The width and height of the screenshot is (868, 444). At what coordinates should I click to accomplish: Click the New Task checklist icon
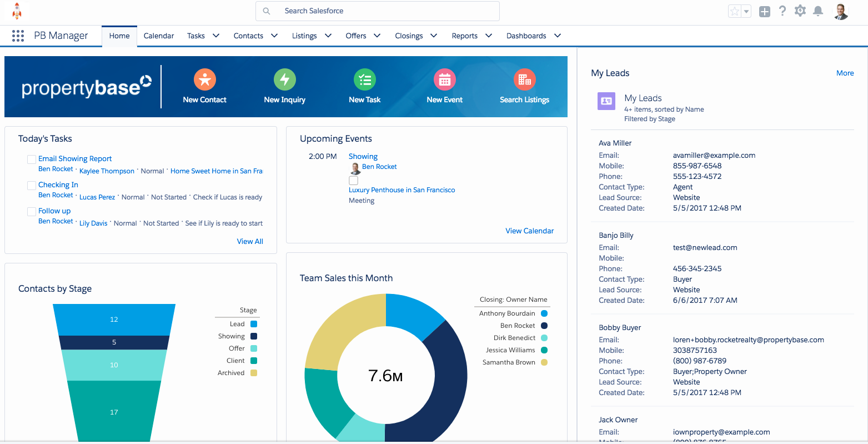365,79
